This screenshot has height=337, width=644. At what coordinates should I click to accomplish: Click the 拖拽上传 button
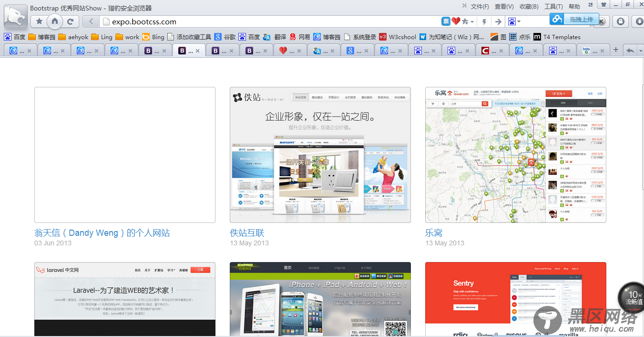tap(581, 19)
